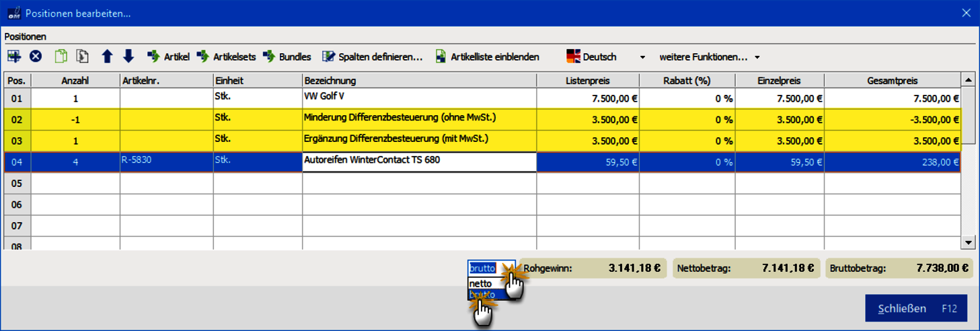Viewport: 980px width, 331px height.
Task: Click the Positionen section label
Action: [x=25, y=36]
